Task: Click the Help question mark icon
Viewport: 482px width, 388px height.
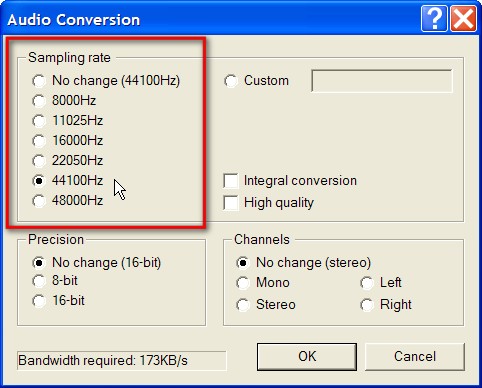Action: [x=434, y=19]
